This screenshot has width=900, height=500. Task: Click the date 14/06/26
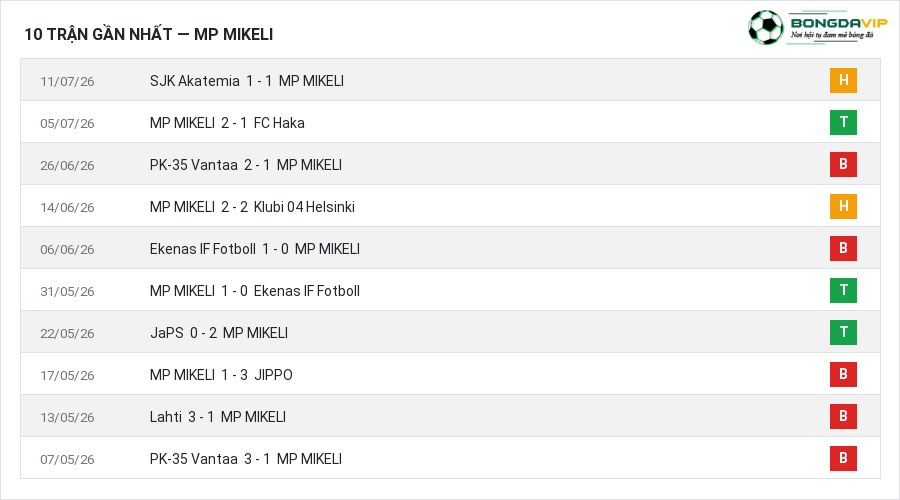[x=67, y=207]
